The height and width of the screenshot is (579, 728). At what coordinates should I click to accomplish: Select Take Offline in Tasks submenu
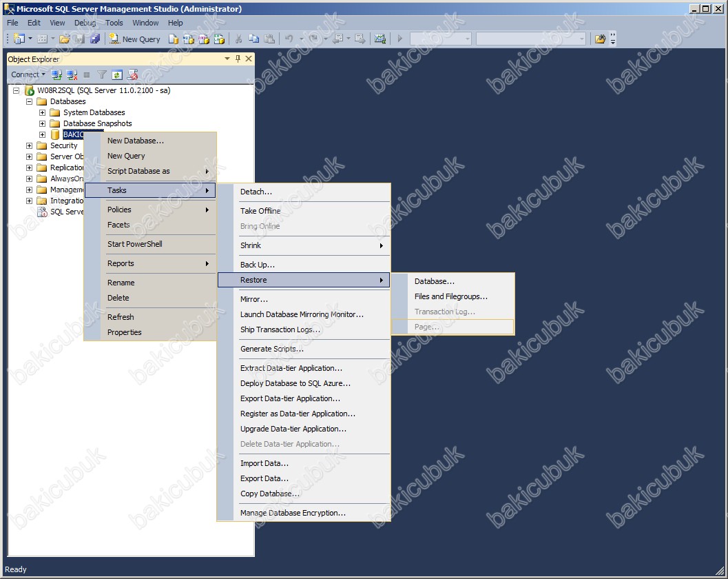(304, 210)
